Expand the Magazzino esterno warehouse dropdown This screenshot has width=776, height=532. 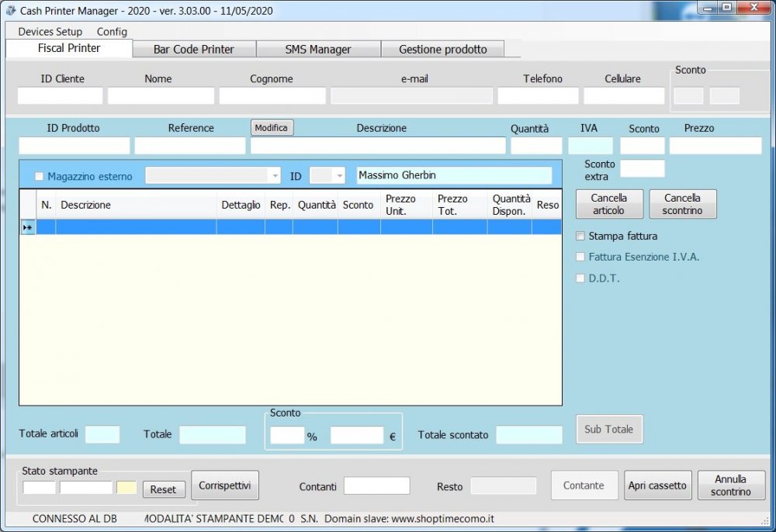click(x=274, y=176)
